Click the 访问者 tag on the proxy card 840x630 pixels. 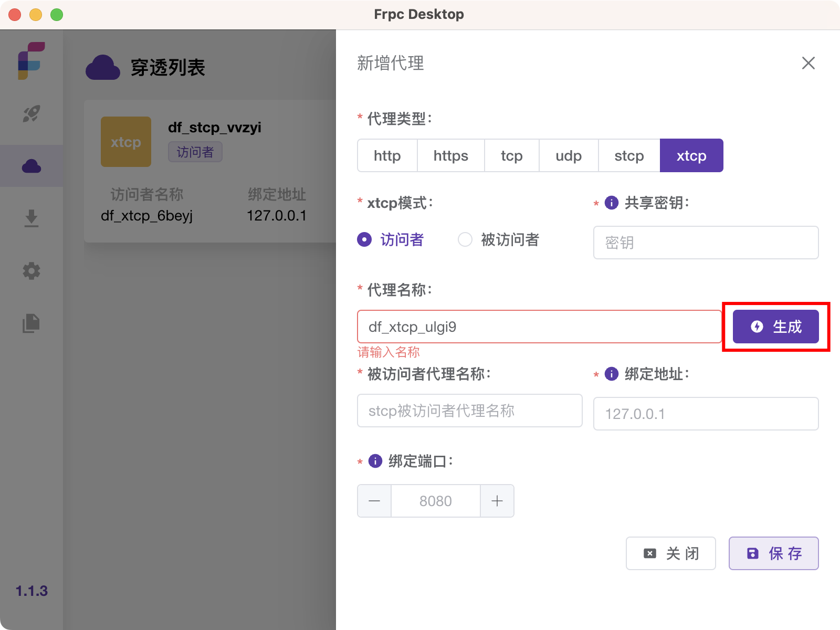195,152
